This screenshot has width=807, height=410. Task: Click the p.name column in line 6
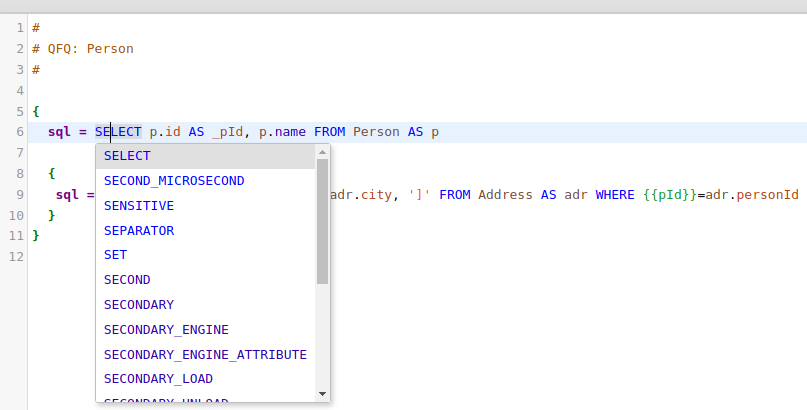click(283, 132)
